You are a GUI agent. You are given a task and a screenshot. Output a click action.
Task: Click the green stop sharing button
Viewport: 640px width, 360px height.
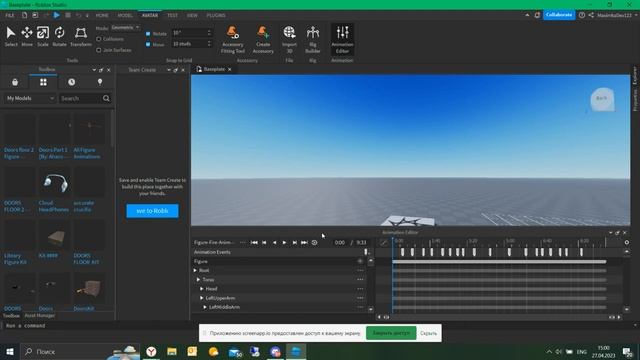pyautogui.click(x=391, y=333)
